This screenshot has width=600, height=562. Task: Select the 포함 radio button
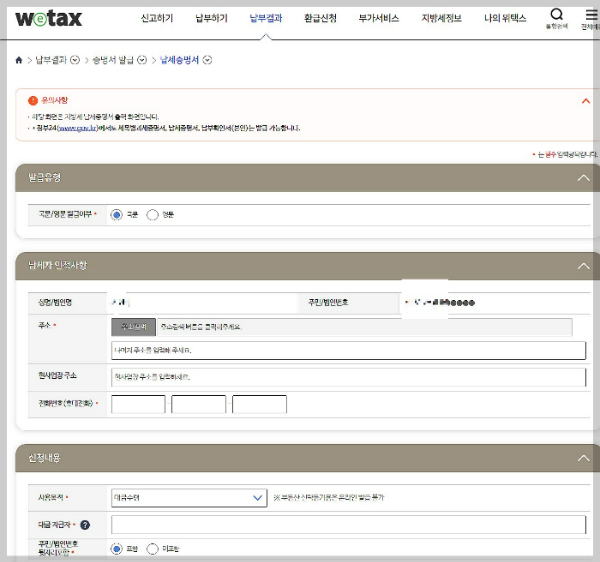pos(116,549)
